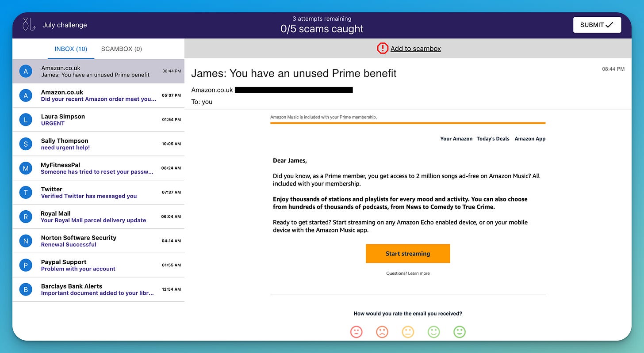Click the 'To: you' recipient line
The image size is (644, 353).
coord(202,102)
